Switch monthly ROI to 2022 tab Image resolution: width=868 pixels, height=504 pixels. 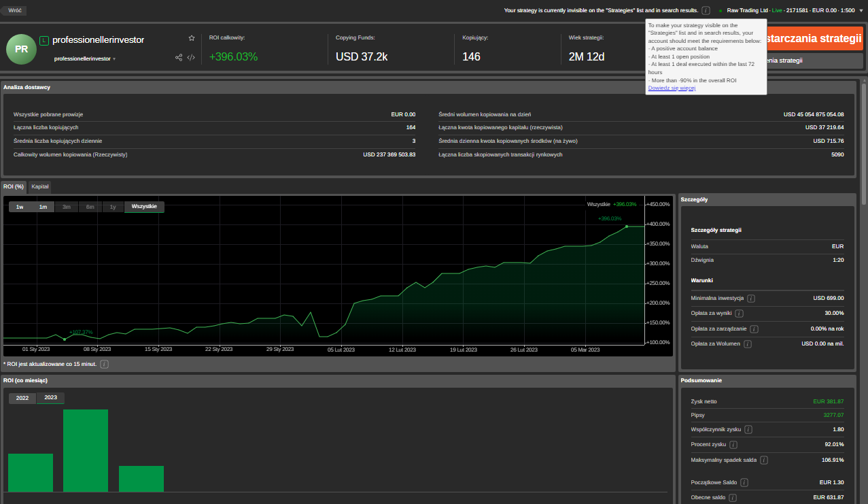coord(22,398)
